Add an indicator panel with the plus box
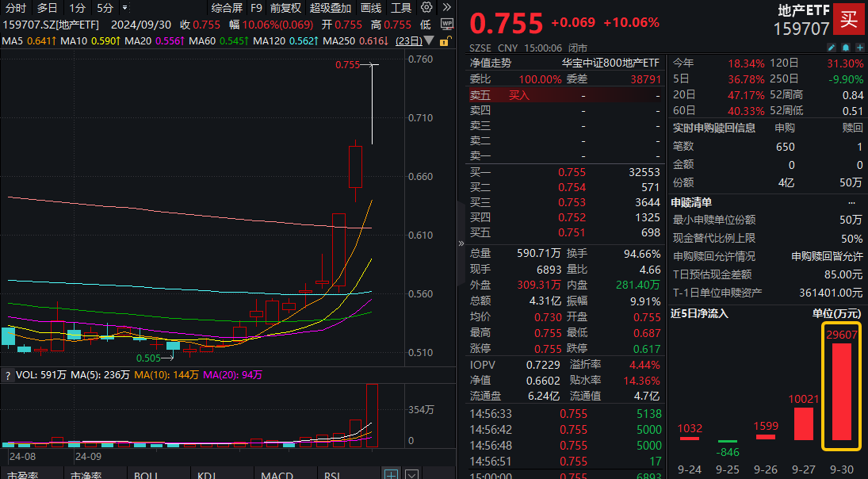The height and width of the screenshot is (479, 868). (391, 474)
